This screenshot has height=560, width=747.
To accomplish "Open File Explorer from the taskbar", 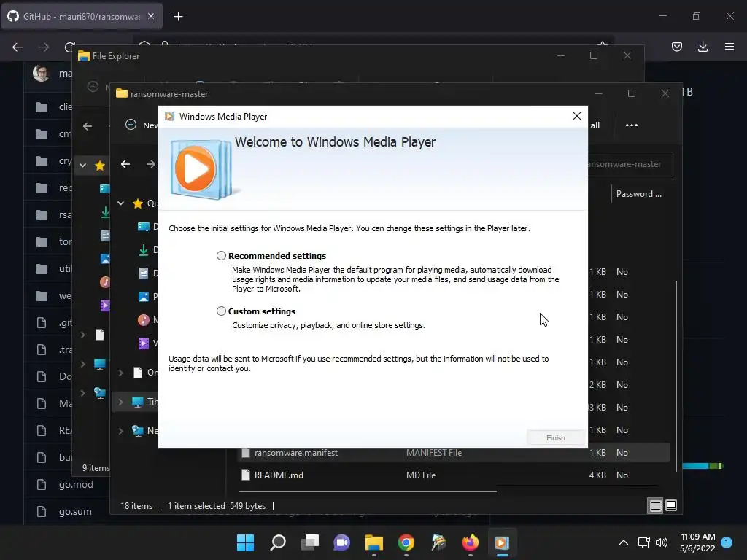I will [x=374, y=542].
